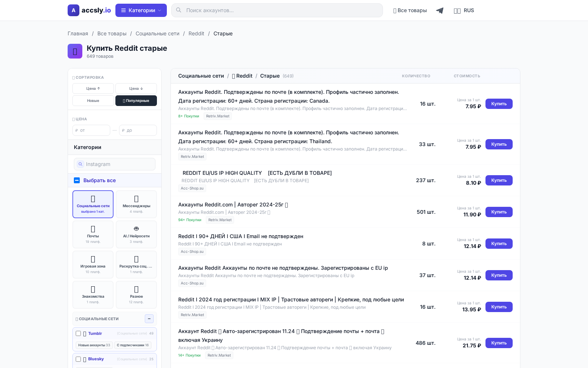This screenshot has height=368, width=588.
Task: Open Все товары header link
Action: pos(410,11)
